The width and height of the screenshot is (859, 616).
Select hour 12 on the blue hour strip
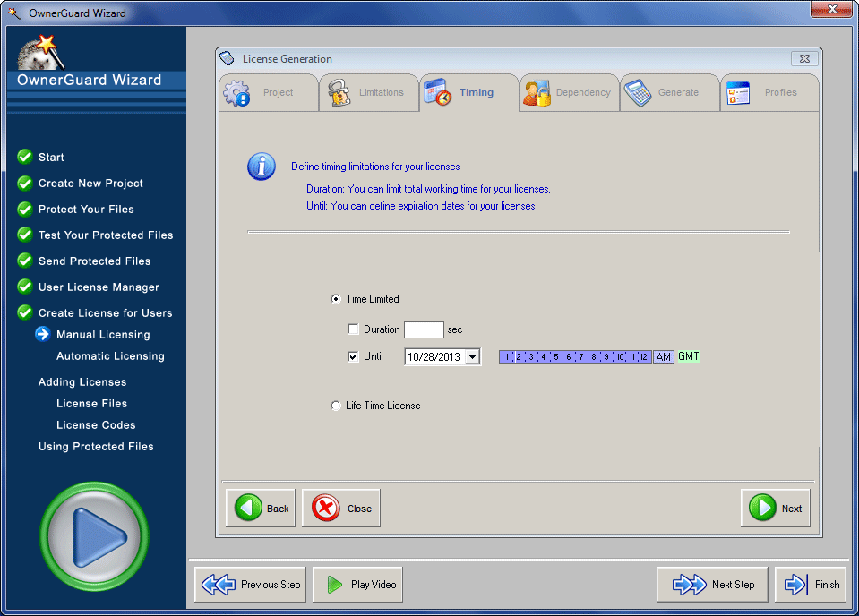[643, 355]
